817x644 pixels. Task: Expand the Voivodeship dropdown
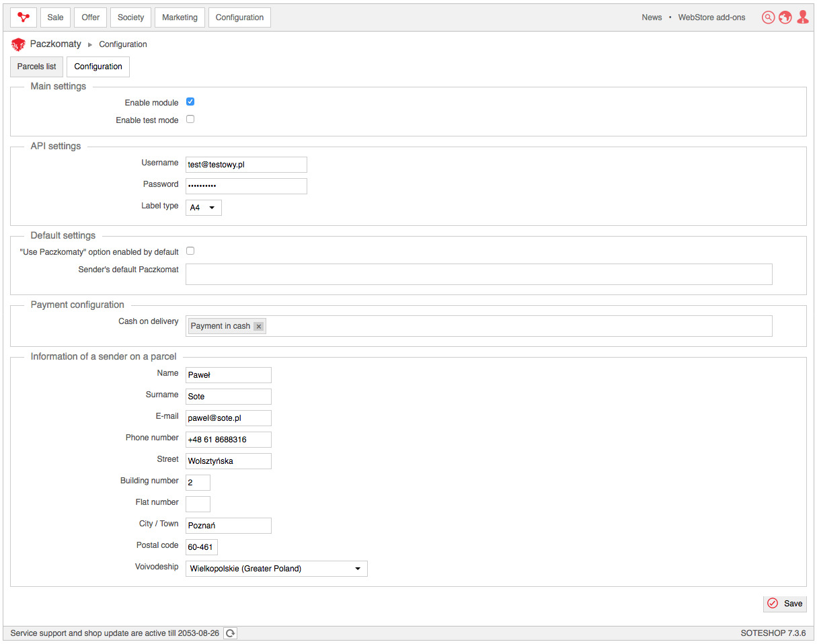[276, 569]
